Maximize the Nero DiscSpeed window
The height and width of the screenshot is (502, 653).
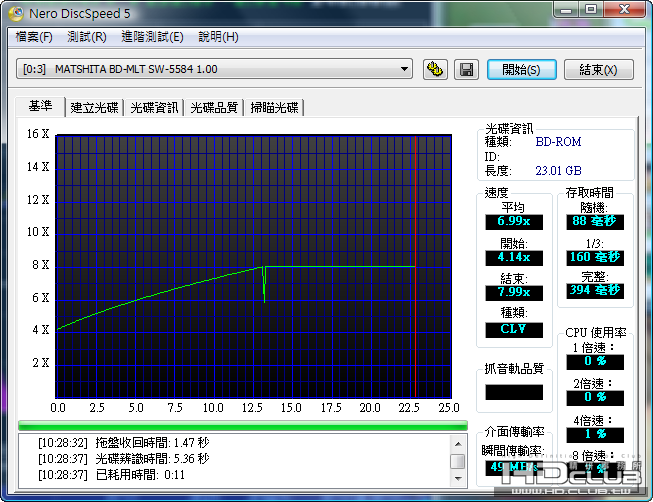(591, 10)
